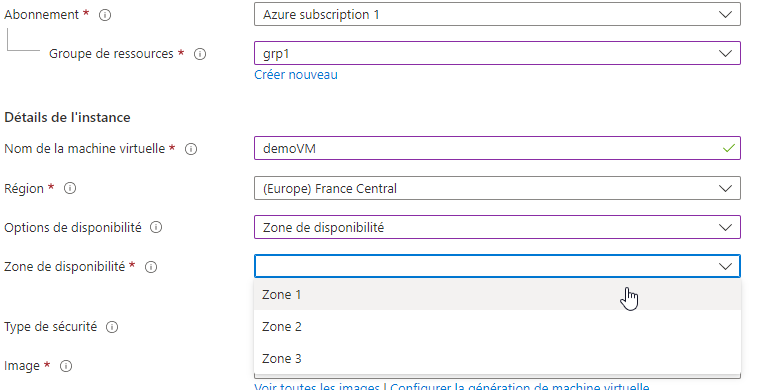Open the Abonnement dropdown showing Azure subscription 1
Image resolution: width=776 pixels, height=390 pixels.
[497, 14]
